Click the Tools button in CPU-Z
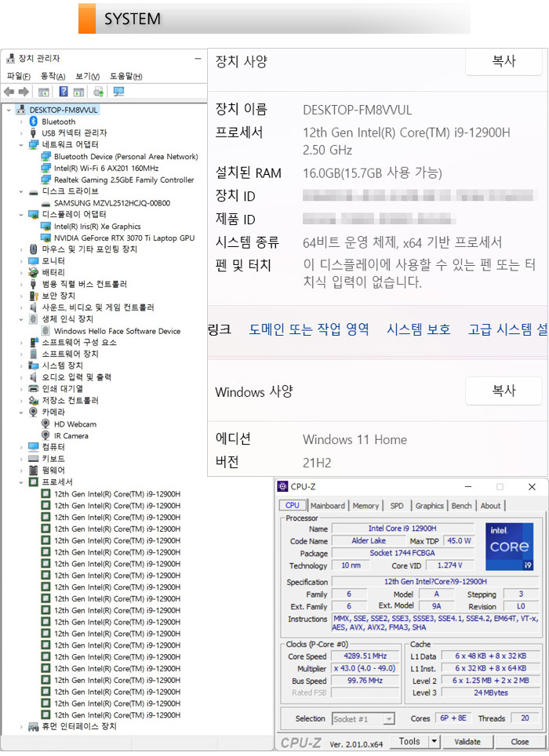This screenshot has width=549, height=756. point(409,742)
